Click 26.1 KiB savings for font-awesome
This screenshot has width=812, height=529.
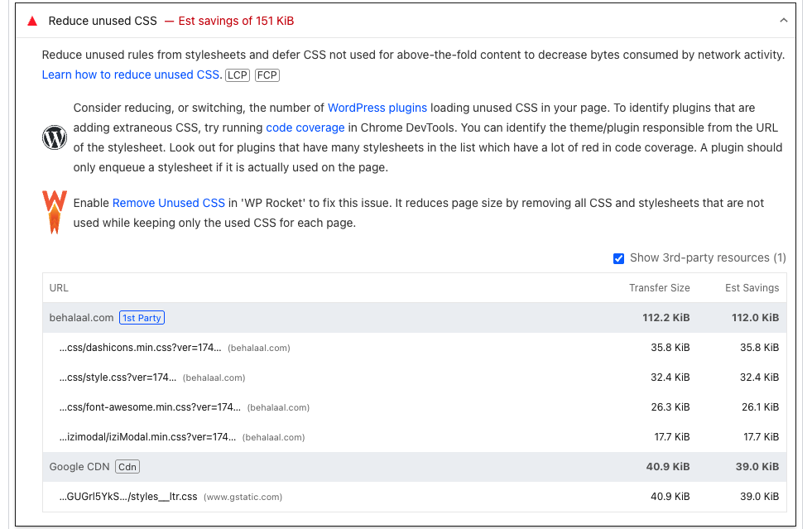pyautogui.click(x=760, y=407)
